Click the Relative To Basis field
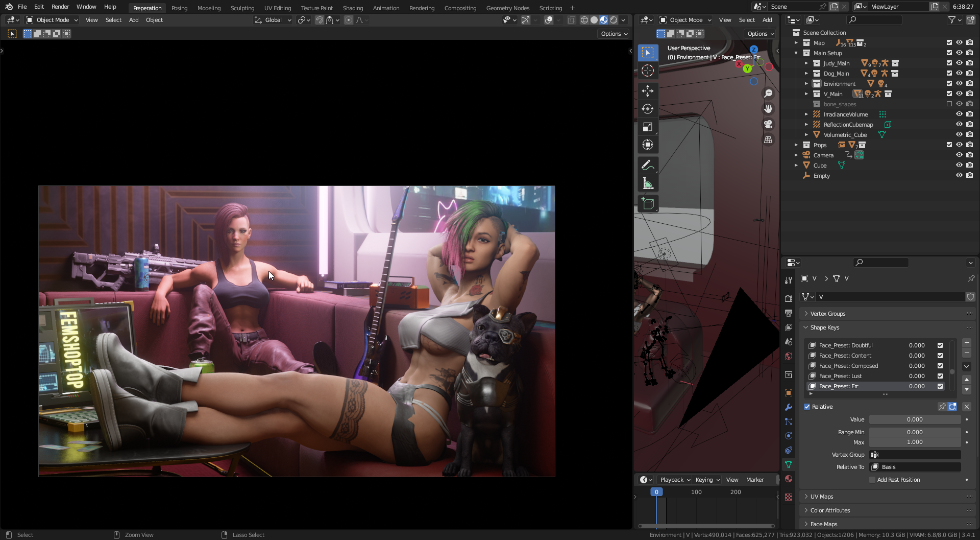The height and width of the screenshot is (540, 980). (915, 467)
